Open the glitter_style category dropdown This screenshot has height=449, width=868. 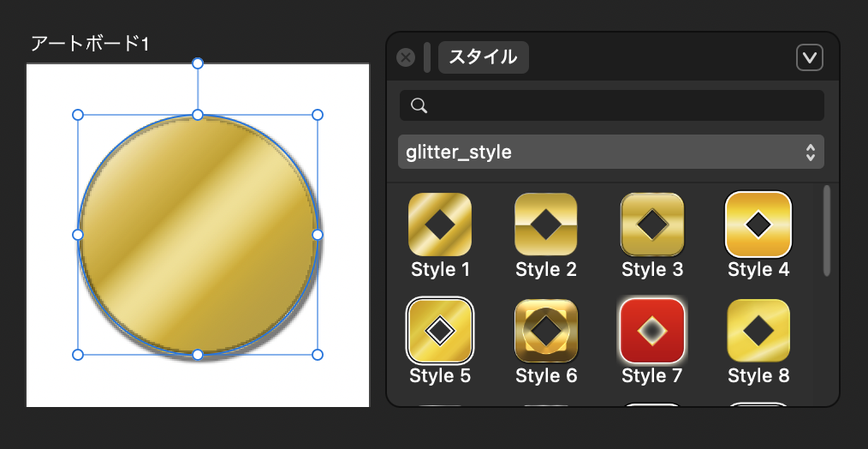pos(610,153)
